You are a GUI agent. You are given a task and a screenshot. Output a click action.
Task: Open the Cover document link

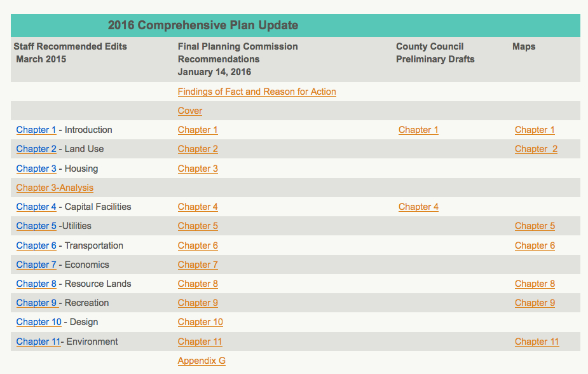click(x=189, y=111)
